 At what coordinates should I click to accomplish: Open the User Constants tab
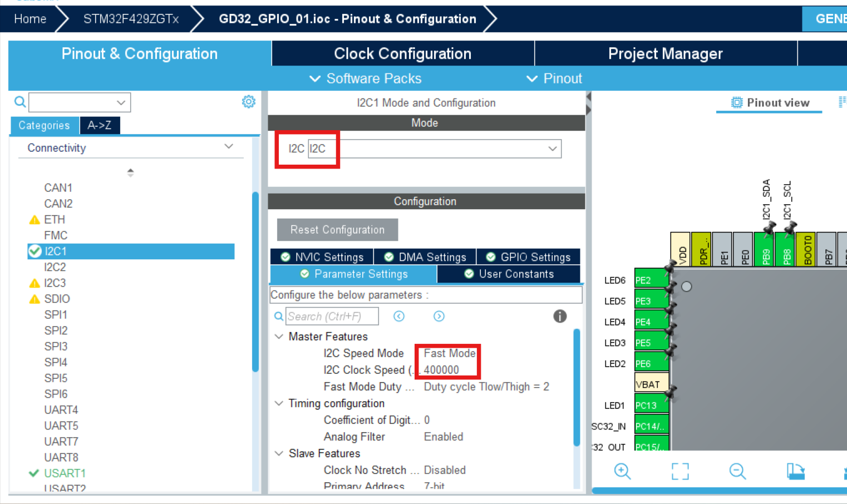click(509, 274)
